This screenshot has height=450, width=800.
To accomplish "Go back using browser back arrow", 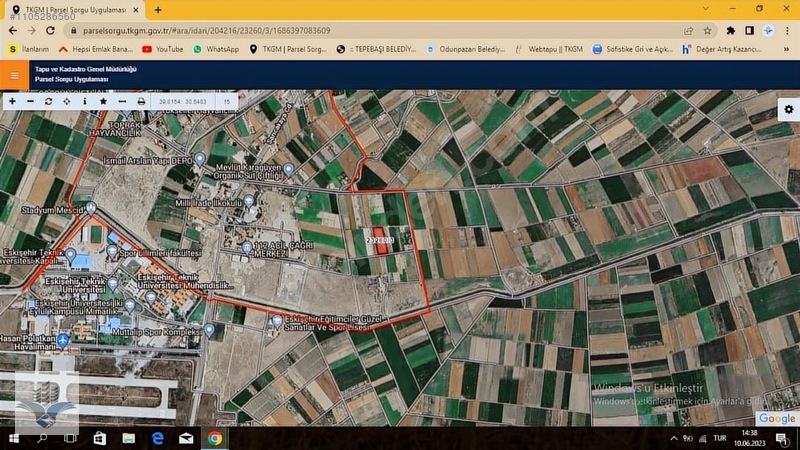I will (13, 31).
